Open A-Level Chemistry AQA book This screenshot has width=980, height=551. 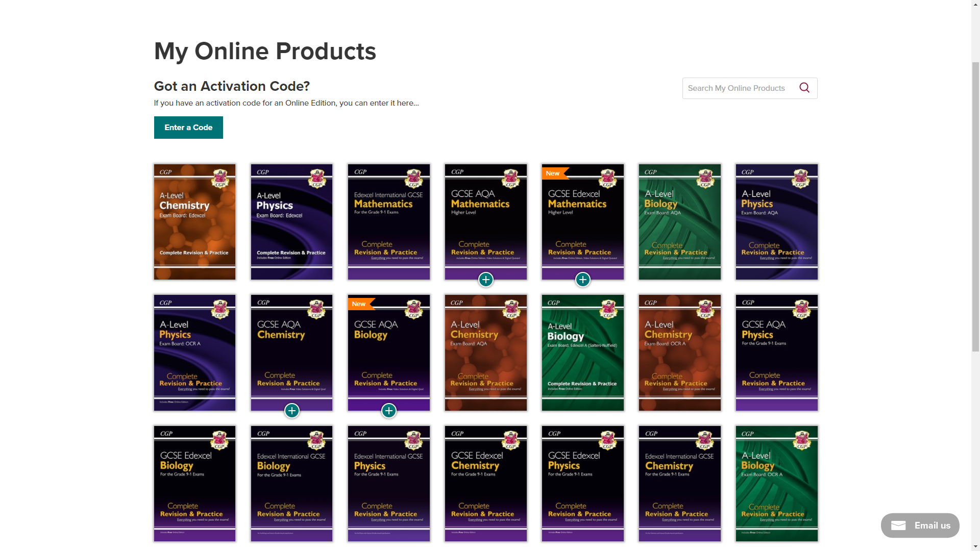486,353
